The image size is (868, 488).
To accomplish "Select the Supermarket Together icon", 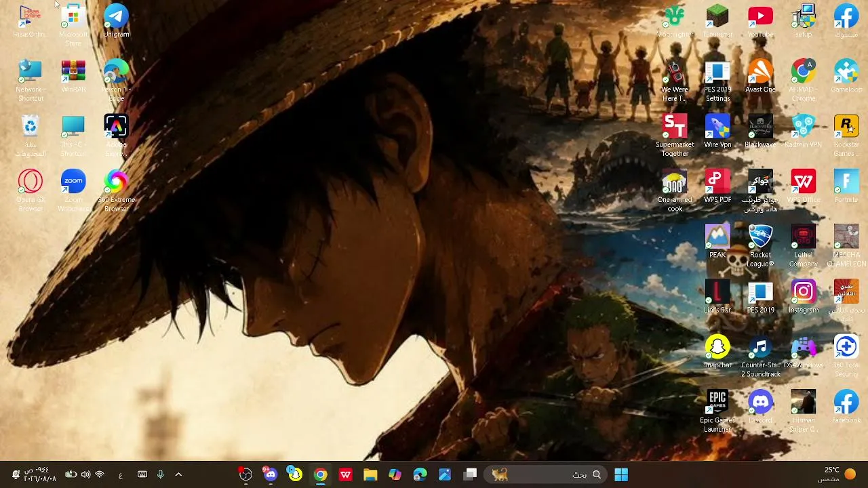I will pyautogui.click(x=675, y=136).
